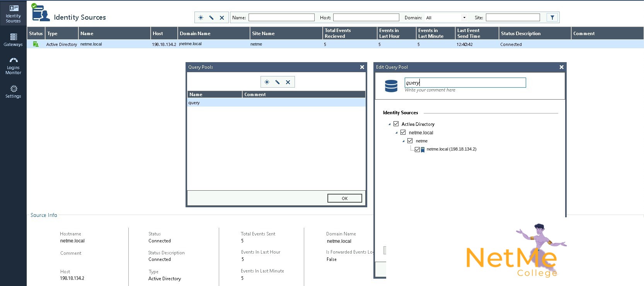Click the delete identity source X icon

(x=222, y=18)
